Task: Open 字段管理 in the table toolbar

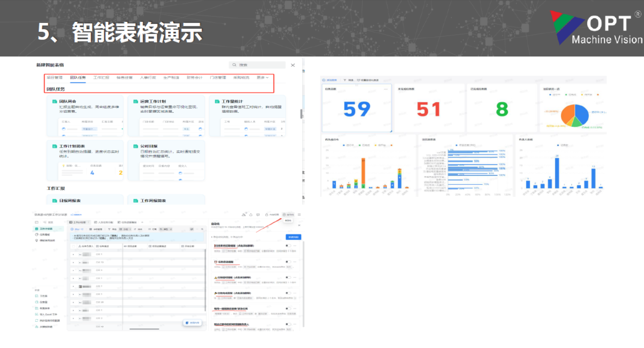Action: 96,229
